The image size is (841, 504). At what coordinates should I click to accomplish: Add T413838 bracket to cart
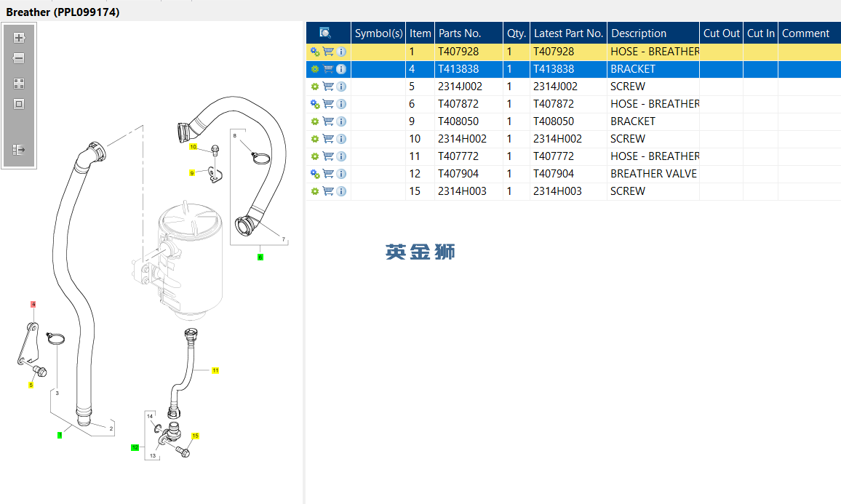[x=328, y=69]
